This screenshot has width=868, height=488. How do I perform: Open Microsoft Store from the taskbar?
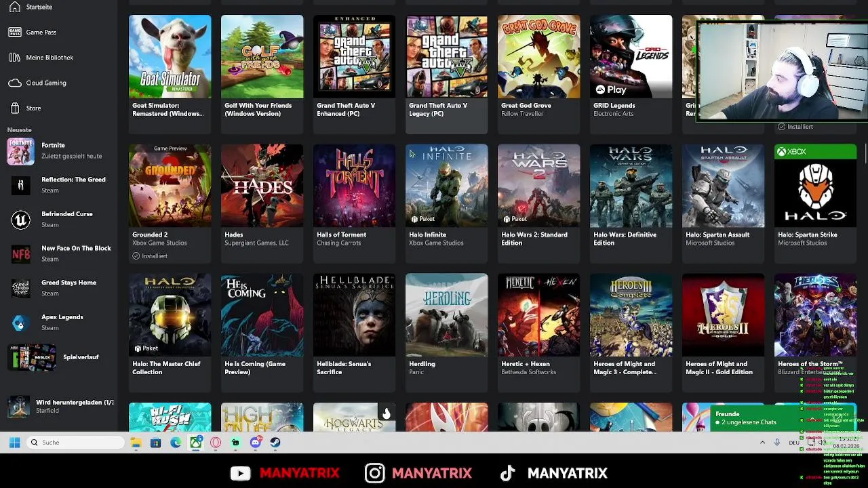[x=156, y=443]
